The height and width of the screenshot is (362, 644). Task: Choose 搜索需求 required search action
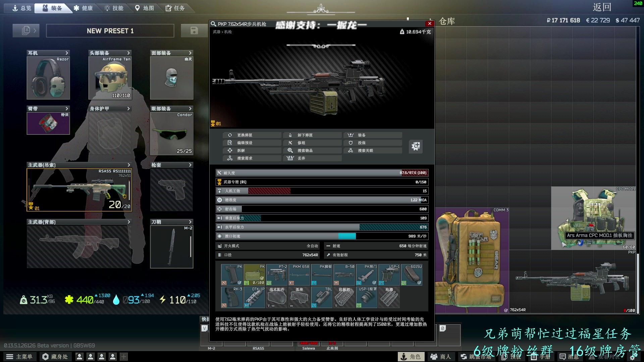coord(252,158)
